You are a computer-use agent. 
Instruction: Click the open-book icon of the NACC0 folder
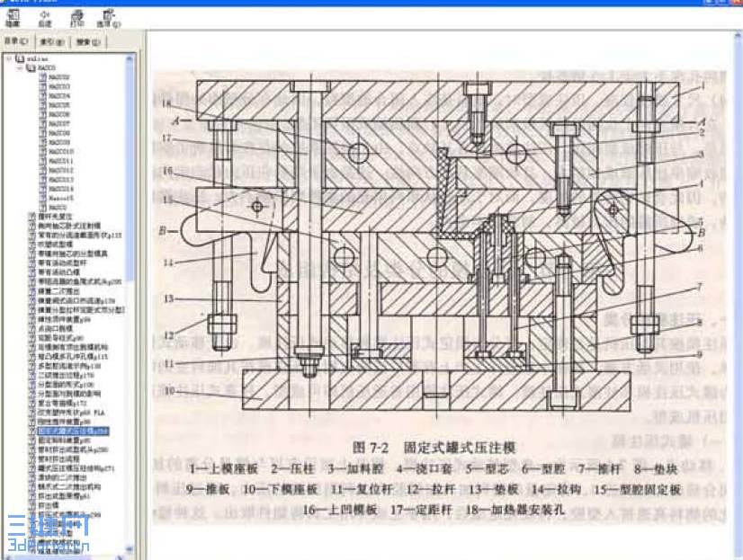coord(31,68)
